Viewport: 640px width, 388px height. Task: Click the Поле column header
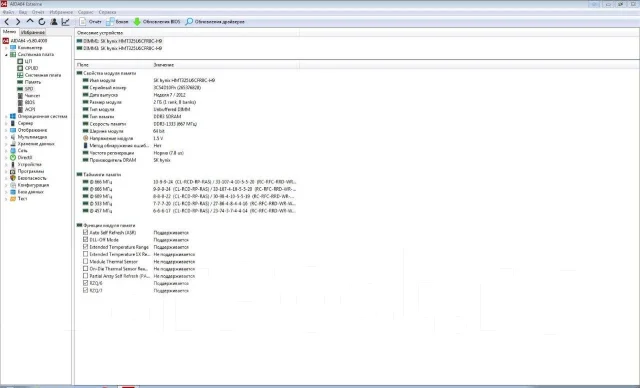point(113,65)
